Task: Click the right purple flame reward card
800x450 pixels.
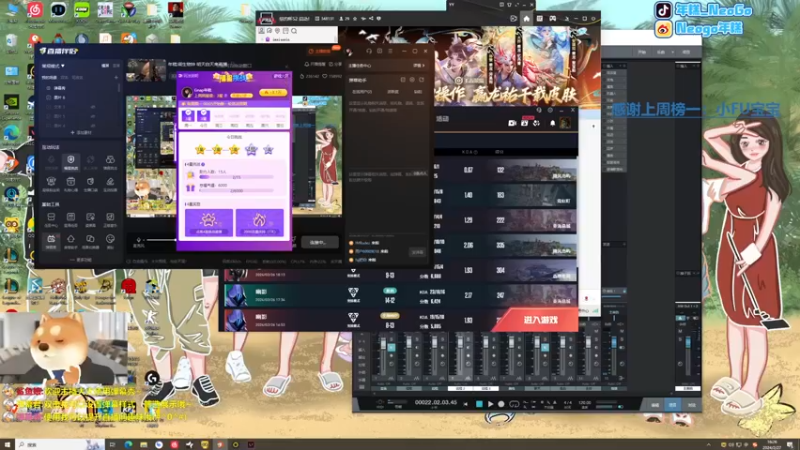Action: (259, 222)
